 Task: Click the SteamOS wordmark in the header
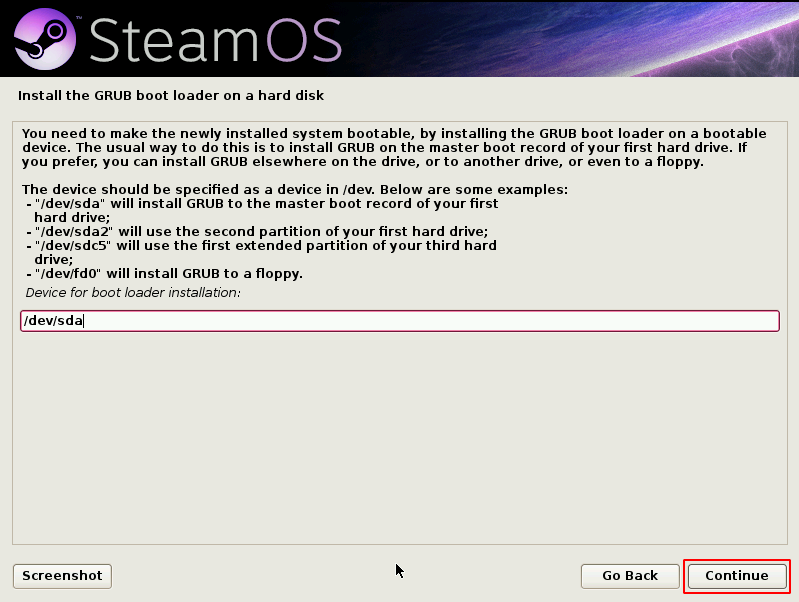pyautogui.click(x=215, y=40)
